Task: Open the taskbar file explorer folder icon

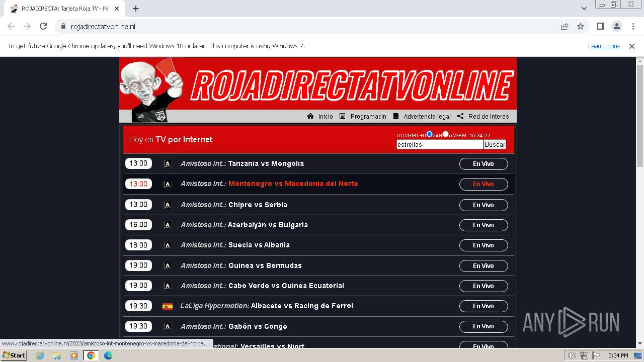Action: click(x=57, y=355)
